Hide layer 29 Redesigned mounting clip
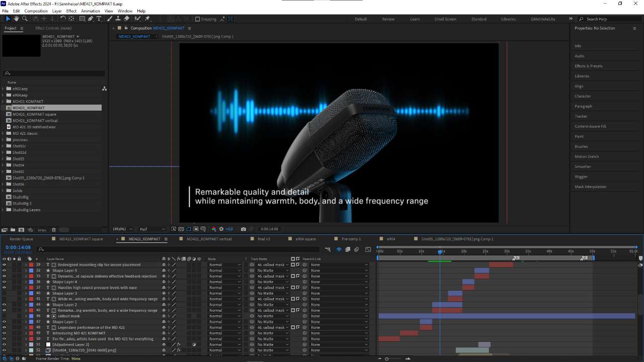 [4, 264]
